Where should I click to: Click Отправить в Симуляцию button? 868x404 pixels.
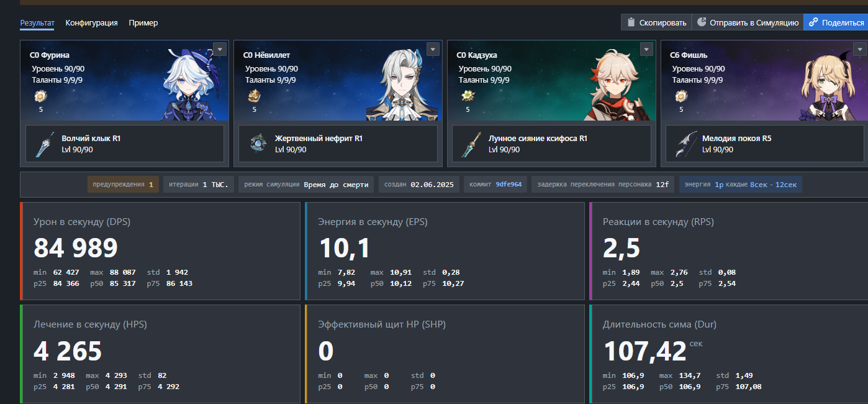[748, 22]
